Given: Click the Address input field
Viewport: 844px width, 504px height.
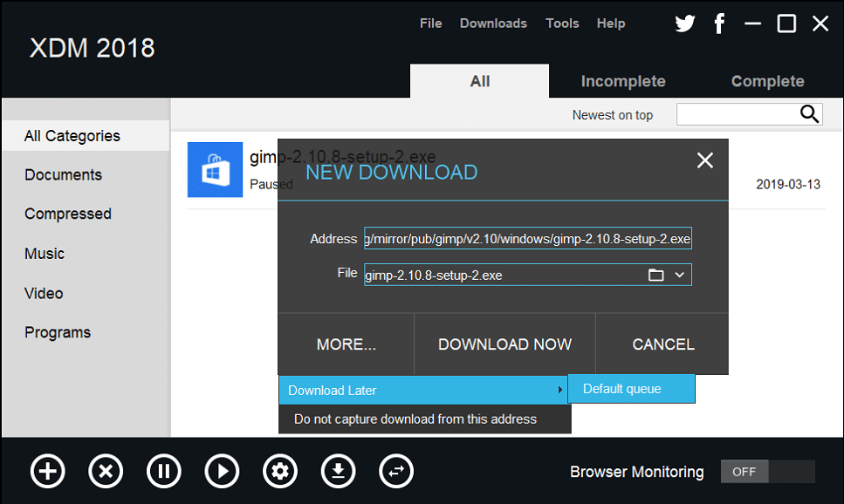Looking at the screenshot, I should 527,238.
